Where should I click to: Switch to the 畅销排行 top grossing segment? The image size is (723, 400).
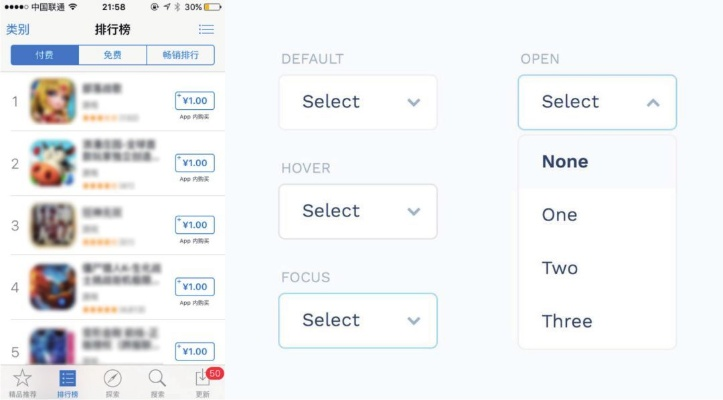point(180,55)
